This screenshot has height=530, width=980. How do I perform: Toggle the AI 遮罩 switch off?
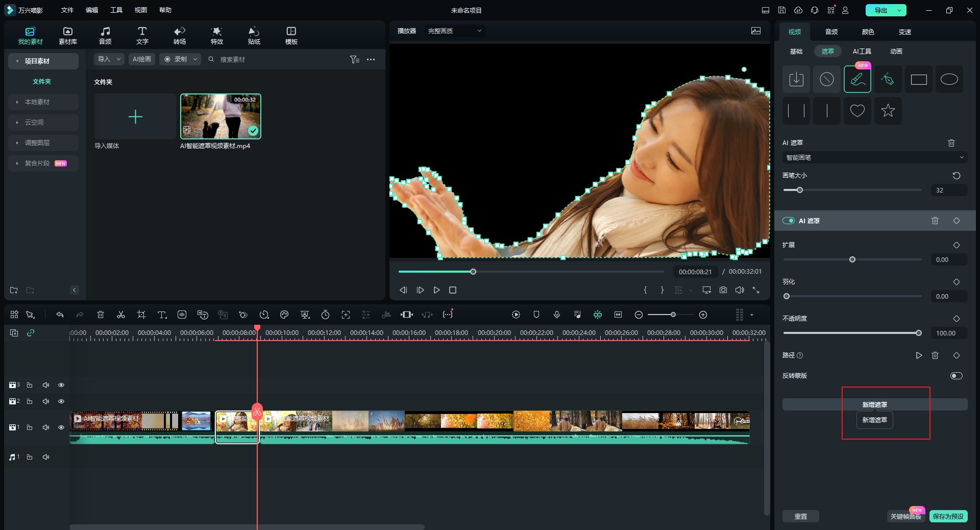coord(789,221)
